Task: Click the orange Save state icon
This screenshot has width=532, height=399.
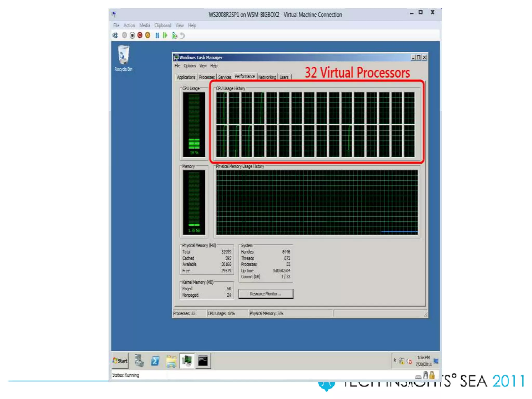Action: click(148, 35)
